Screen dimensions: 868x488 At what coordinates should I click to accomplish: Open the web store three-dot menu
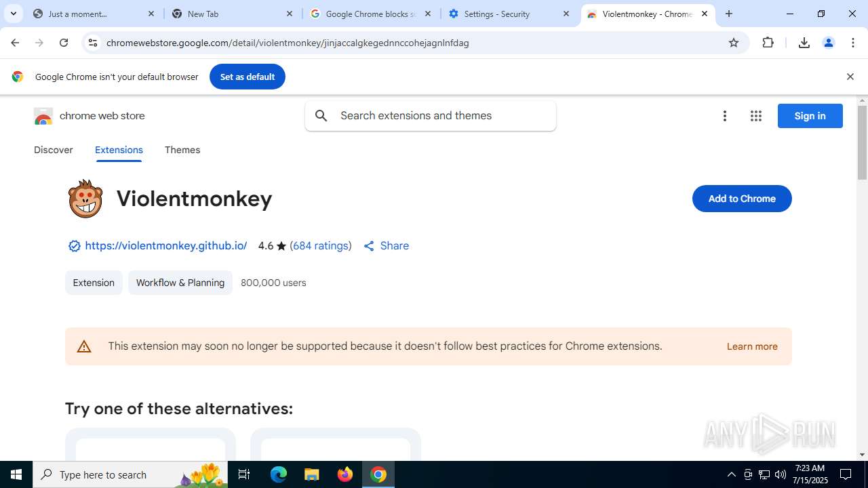point(725,116)
